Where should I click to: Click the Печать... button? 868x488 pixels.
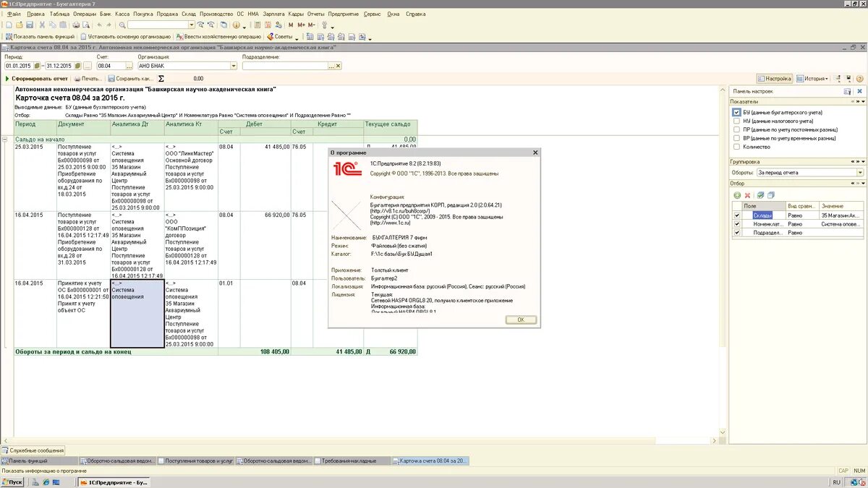coord(88,78)
